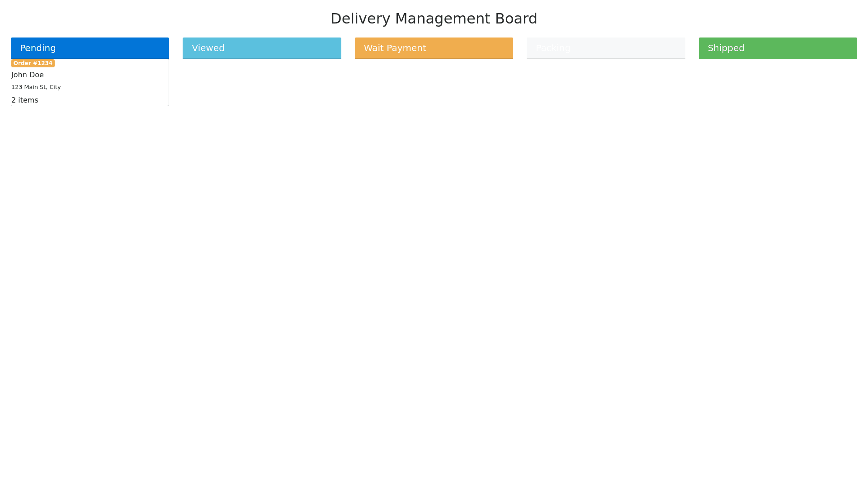Click the word Delivery in page title

[360, 19]
